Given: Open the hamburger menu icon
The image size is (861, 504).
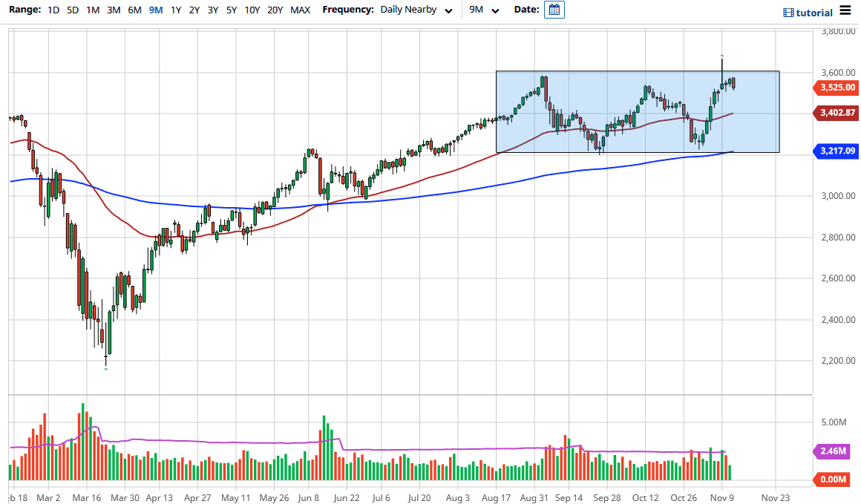Looking at the screenshot, I should [x=844, y=11].
